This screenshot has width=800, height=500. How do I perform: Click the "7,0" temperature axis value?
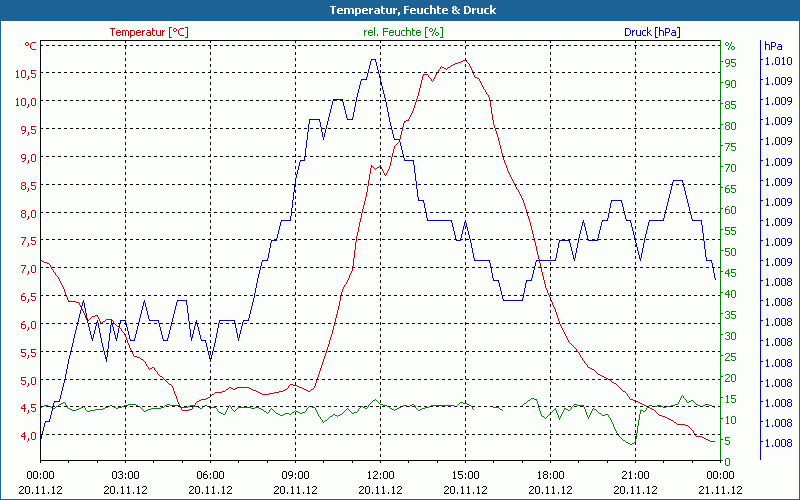(29, 269)
